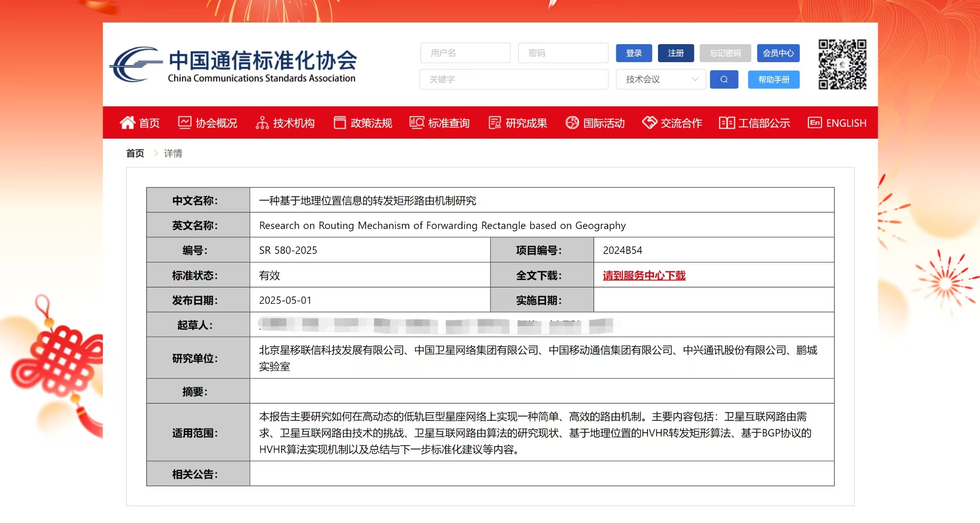Click the 国际活动 globe icon

(x=572, y=123)
